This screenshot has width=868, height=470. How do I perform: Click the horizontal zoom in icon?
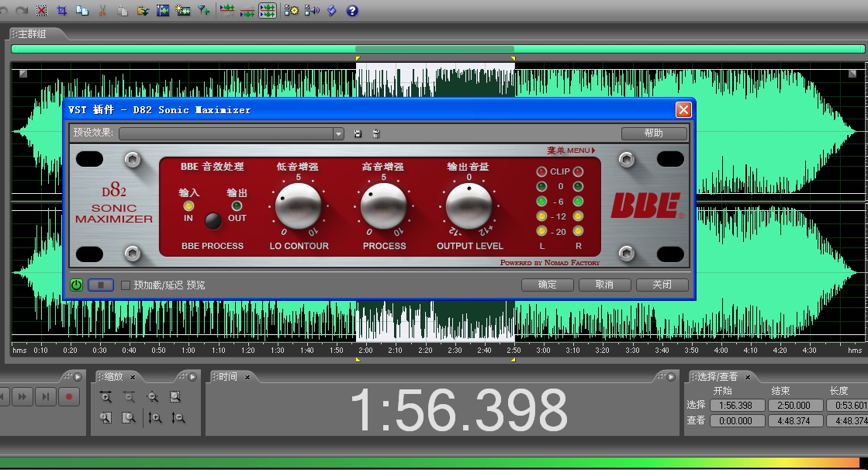(105, 396)
